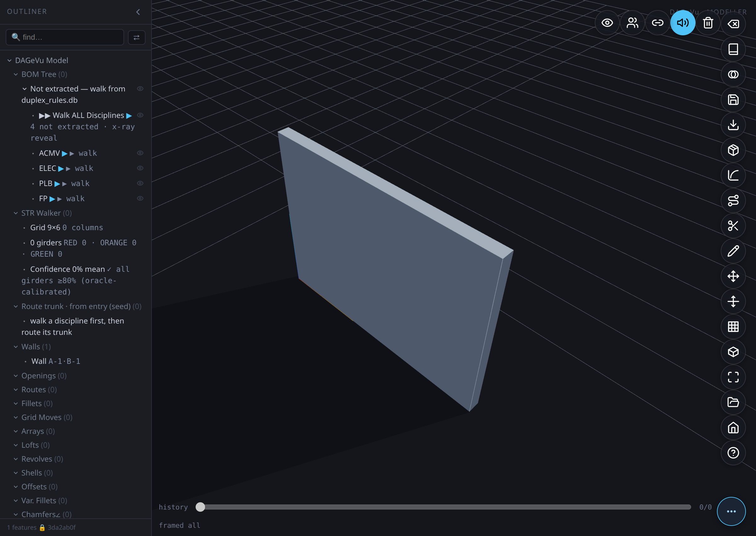Collapse the Outliner panel with chevron
The height and width of the screenshot is (536, 756).
[x=138, y=12]
